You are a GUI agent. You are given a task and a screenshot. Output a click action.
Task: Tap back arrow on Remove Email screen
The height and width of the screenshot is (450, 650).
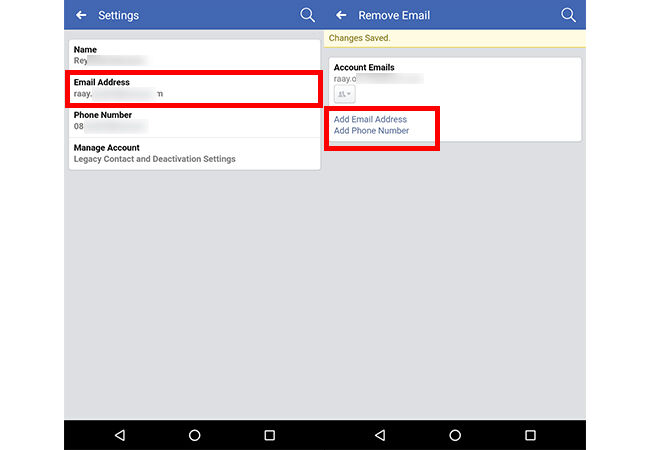pos(341,15)
